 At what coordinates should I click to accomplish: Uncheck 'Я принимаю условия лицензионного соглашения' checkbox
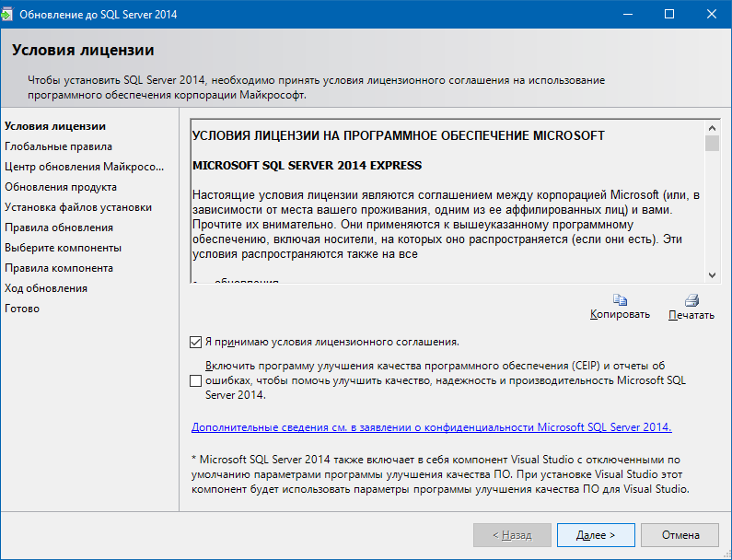pyautogui.click(x=195, y=342)
